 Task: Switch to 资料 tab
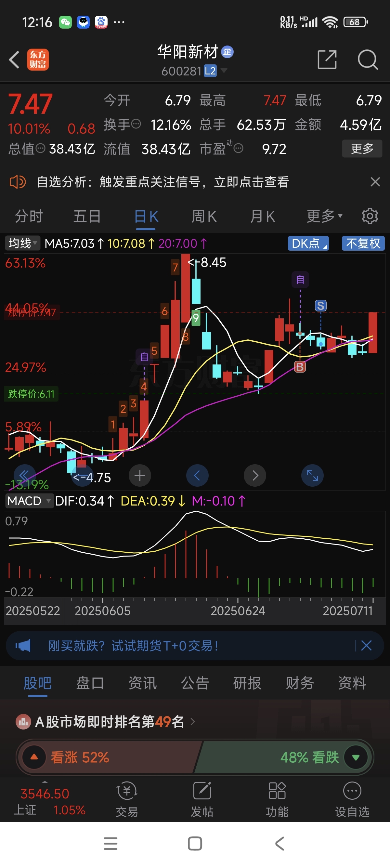(x=352, y=683)
